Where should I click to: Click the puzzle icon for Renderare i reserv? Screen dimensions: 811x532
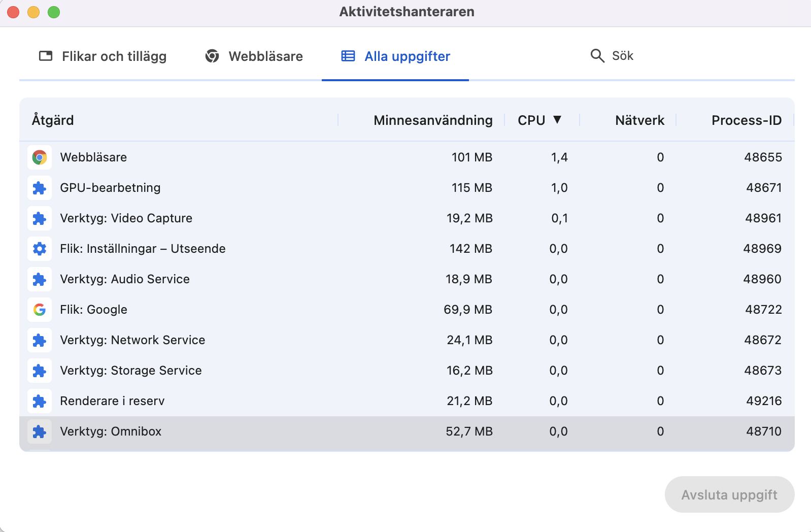(40, 401)
